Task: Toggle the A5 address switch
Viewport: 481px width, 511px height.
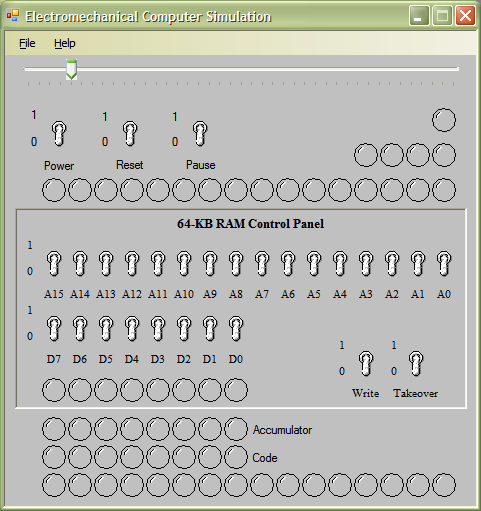Action: [314, 263]
